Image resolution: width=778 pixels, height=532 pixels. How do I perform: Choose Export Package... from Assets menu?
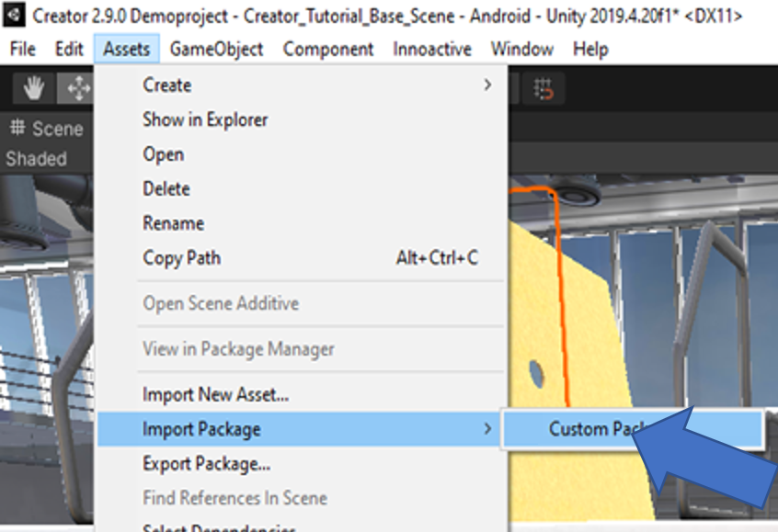coord(206,463)
